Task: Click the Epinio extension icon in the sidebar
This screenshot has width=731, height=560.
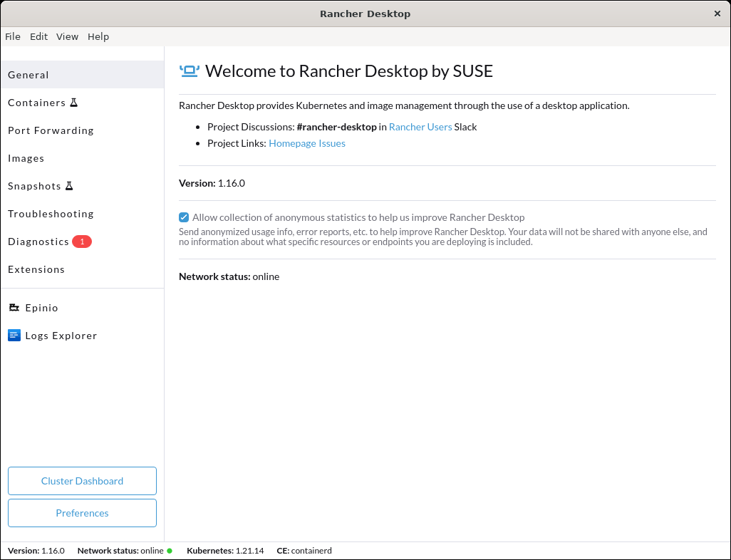Action: (x=14, y=307)
